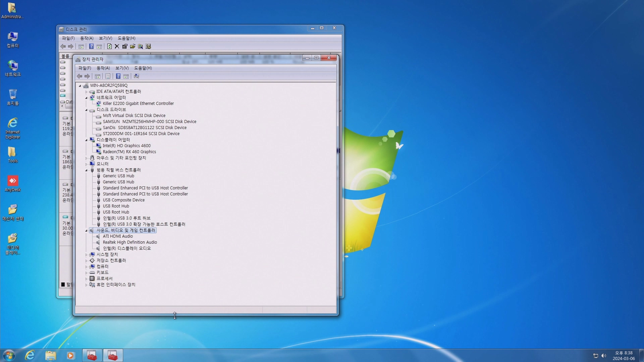Viewport: 644px width, 362px height.
Task: Select ATI HDMI Audio device
Action: 118,236
